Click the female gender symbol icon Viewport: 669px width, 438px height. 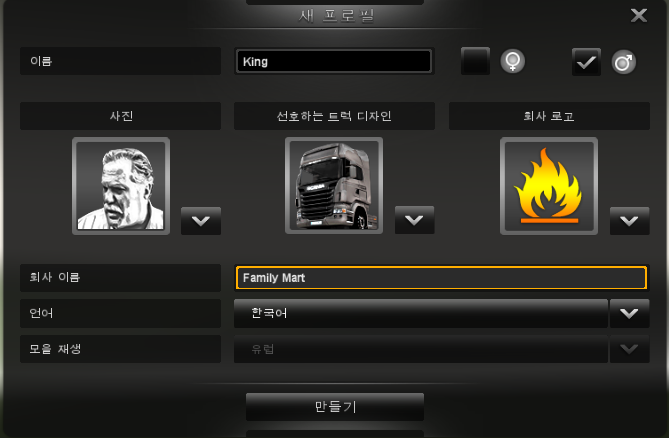(x=512, y=61)
